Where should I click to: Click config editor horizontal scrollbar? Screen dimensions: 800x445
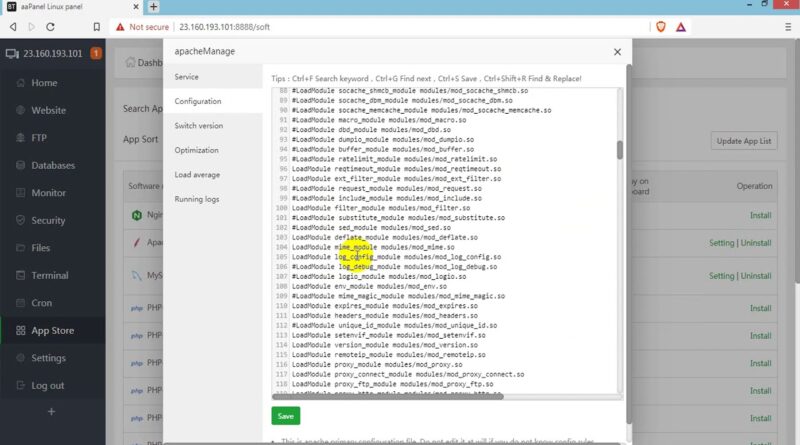[x=388, y=396]
